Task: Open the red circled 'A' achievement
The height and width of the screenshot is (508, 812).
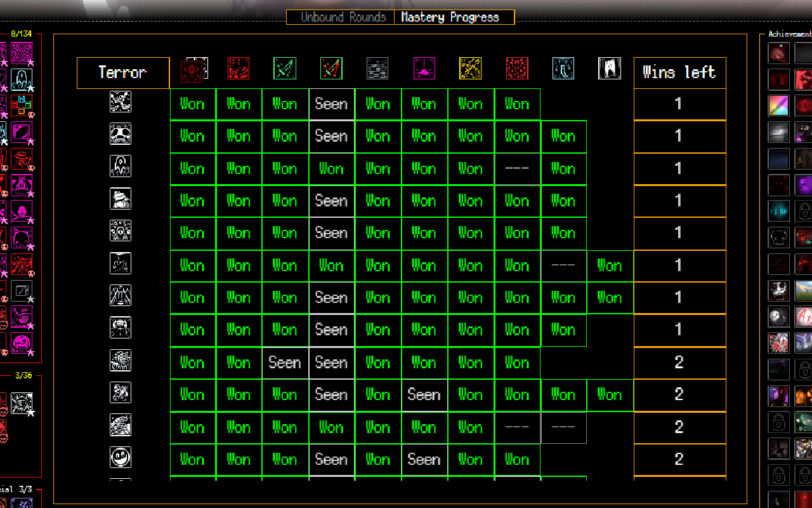Action: (x=805, y=316)
